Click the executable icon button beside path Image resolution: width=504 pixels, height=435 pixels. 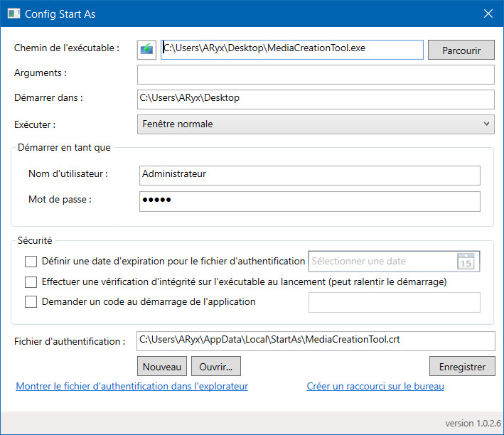point(146,50)
